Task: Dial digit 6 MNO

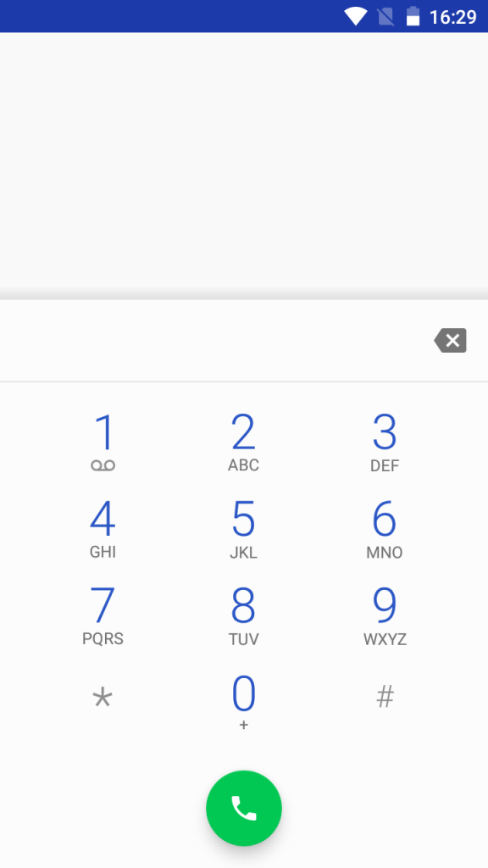Action: [385, 529]
